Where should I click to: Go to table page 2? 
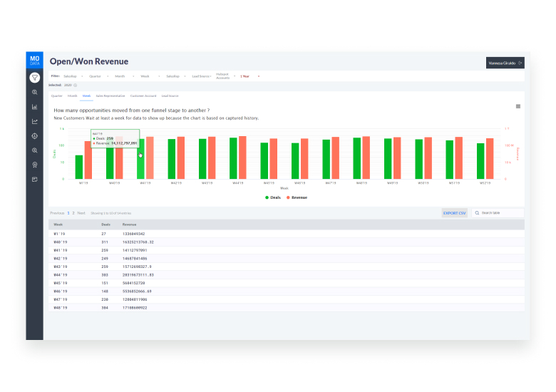coord(73,213)
